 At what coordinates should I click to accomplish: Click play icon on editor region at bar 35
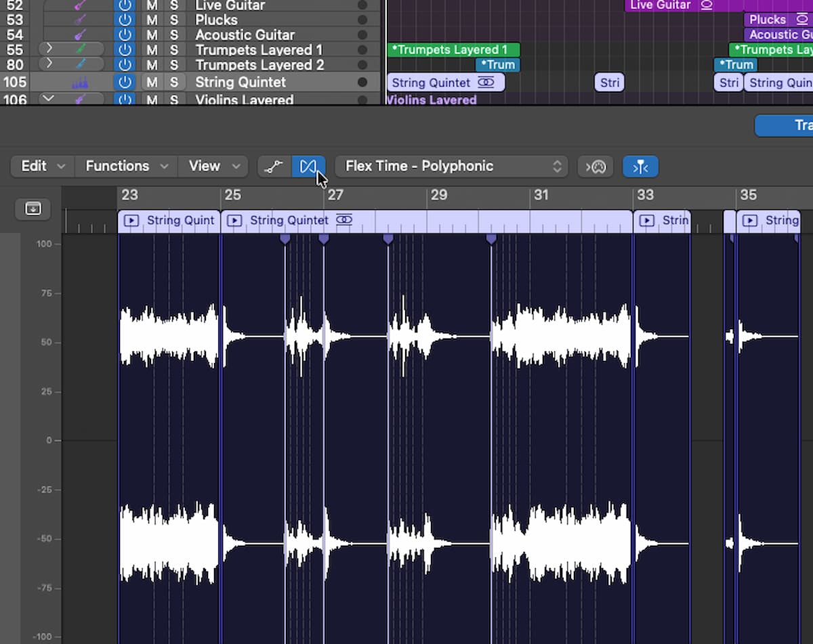click(750, 220)
